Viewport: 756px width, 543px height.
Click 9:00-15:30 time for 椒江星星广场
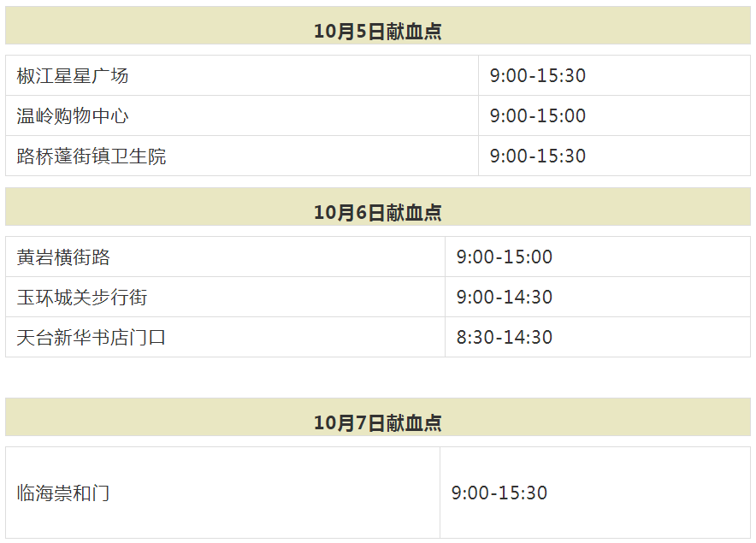click(614, 75)
